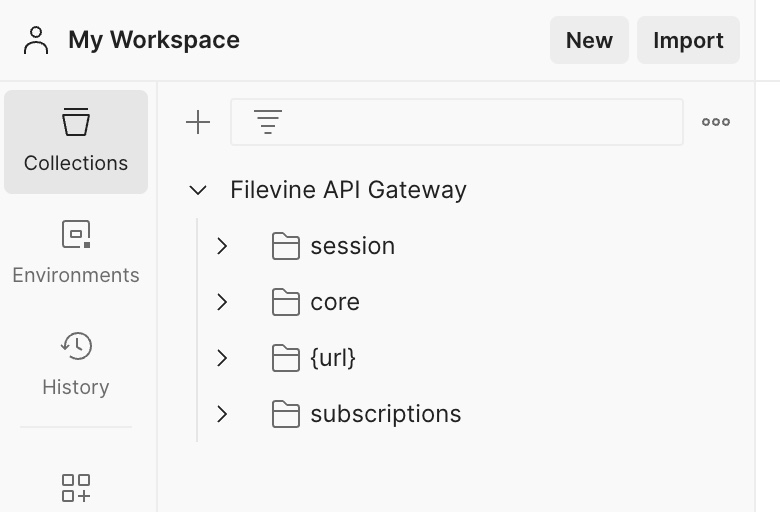The width and height of the screenshot is (780, 512).
Task: Click the Import button
Action: tap(688, 40)
